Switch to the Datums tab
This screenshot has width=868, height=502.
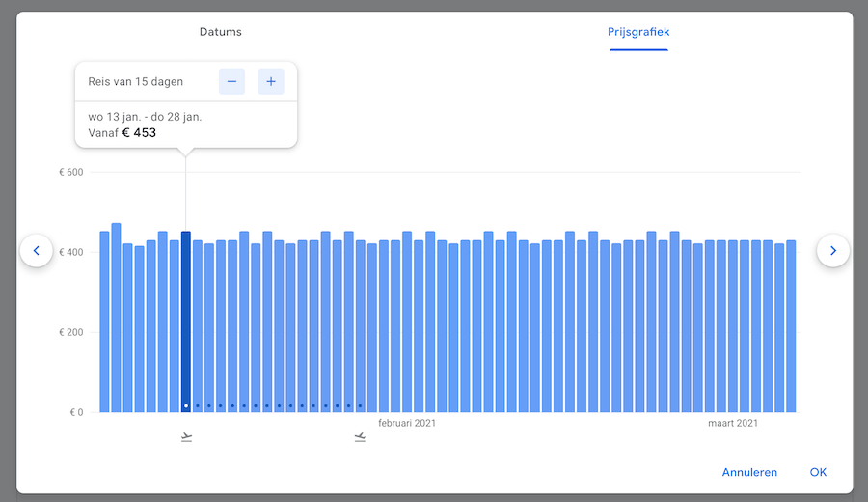[220, 32]
